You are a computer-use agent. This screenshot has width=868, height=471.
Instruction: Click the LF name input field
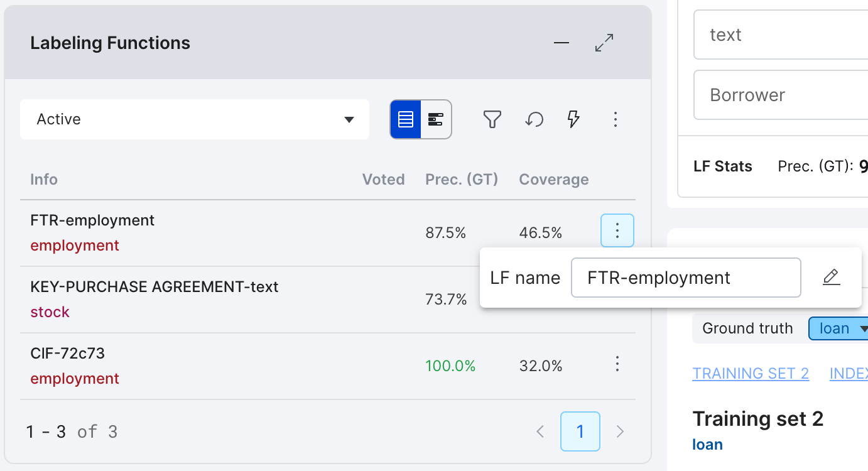click(686, 278)
